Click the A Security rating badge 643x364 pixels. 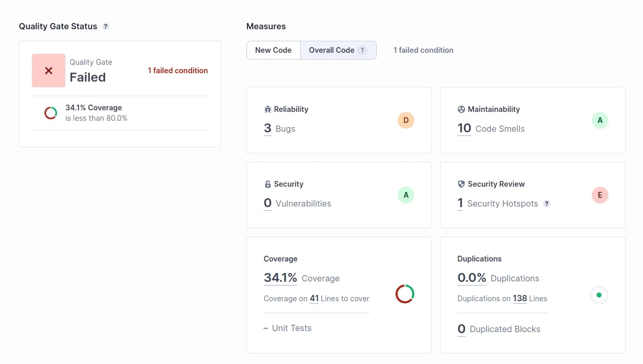(x=405, y=195)
